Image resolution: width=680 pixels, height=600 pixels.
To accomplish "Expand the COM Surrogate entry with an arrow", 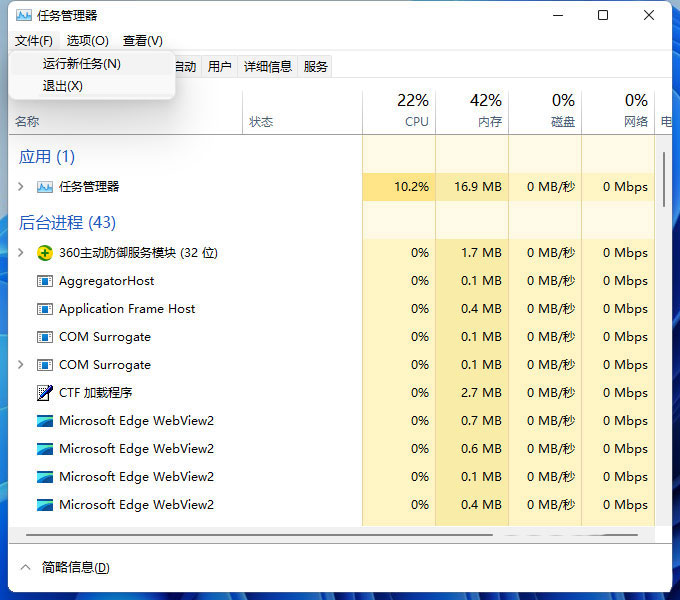I will pyautogui.click(x=21, y=365).
